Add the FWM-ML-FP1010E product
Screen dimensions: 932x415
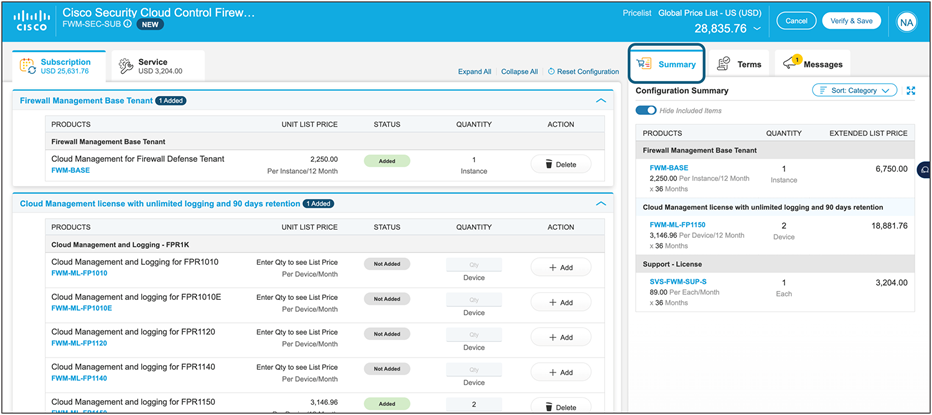561,303
